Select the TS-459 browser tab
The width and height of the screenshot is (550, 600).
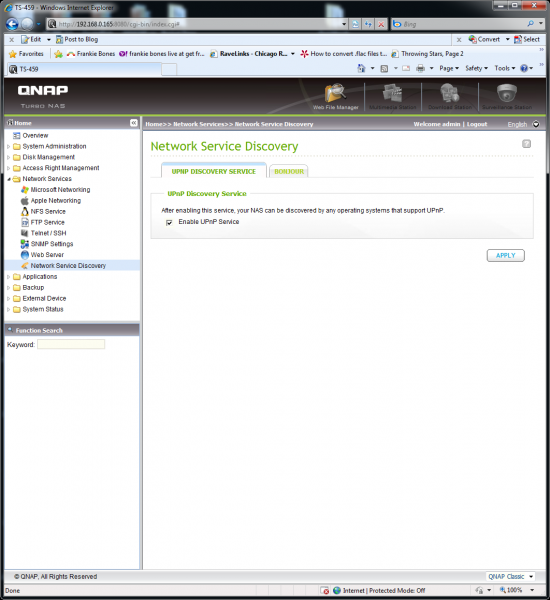coord(83,69)
